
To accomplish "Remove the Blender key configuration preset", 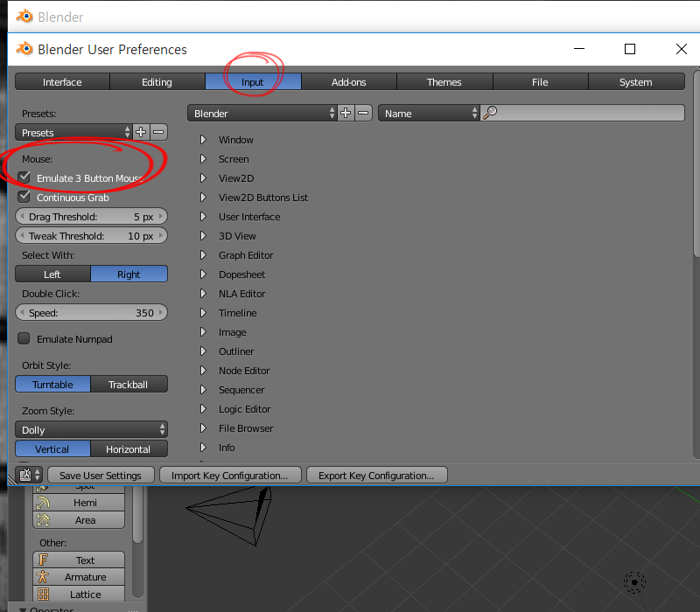I will coord(363,114).
